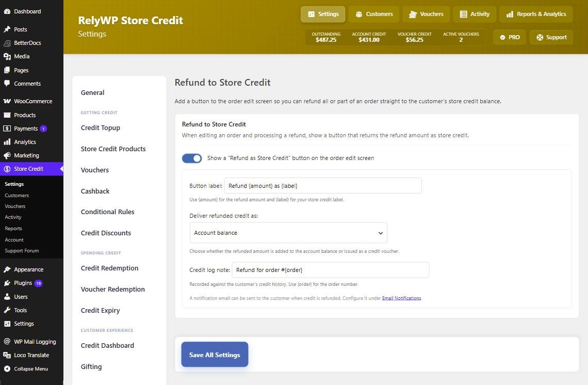
Task: Select Credit Topup settings section
Action: coord(101,128)
